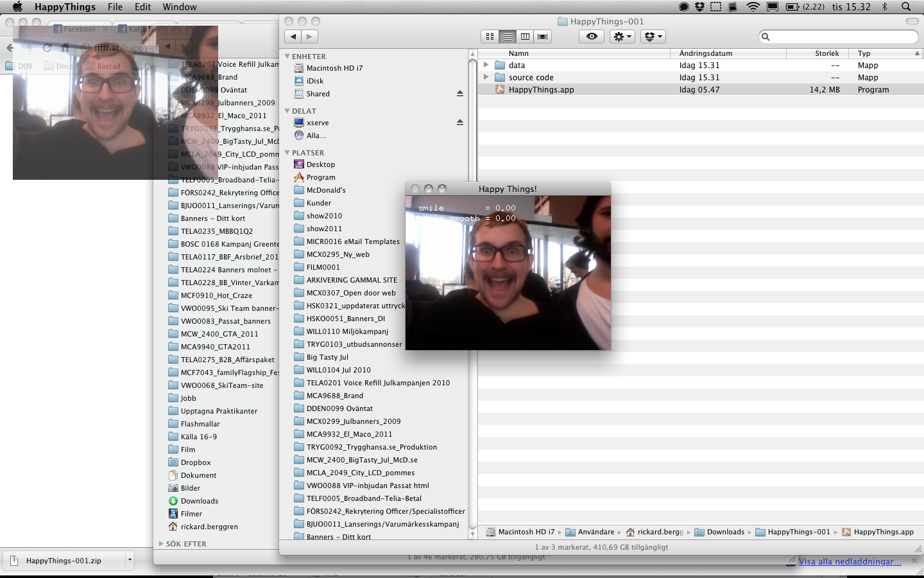Open Spotlight search in menu bar

[906, 7]
